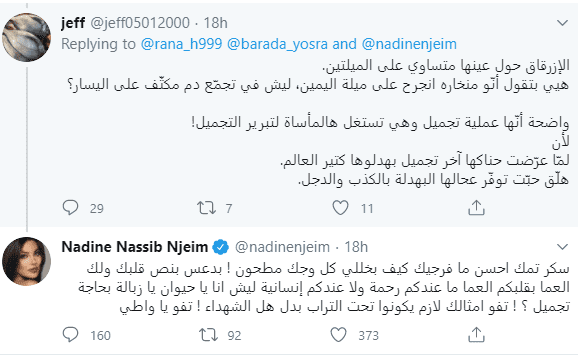This screenshot has height=360, width=578.
Task: Open the @barada_yosra profile mention
Action: (x=277, y=44)
